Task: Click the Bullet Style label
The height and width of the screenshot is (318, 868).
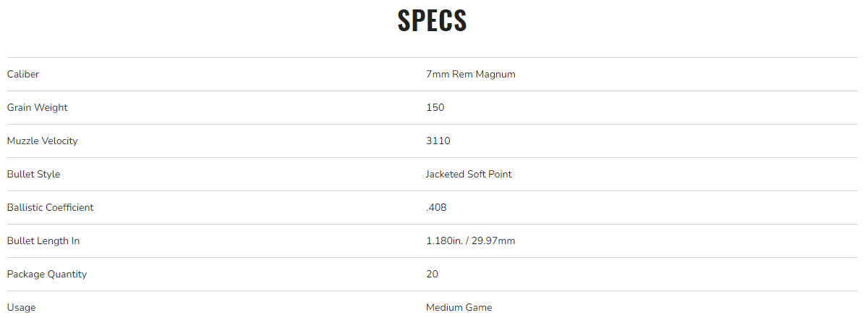Action: pos(33,174)
